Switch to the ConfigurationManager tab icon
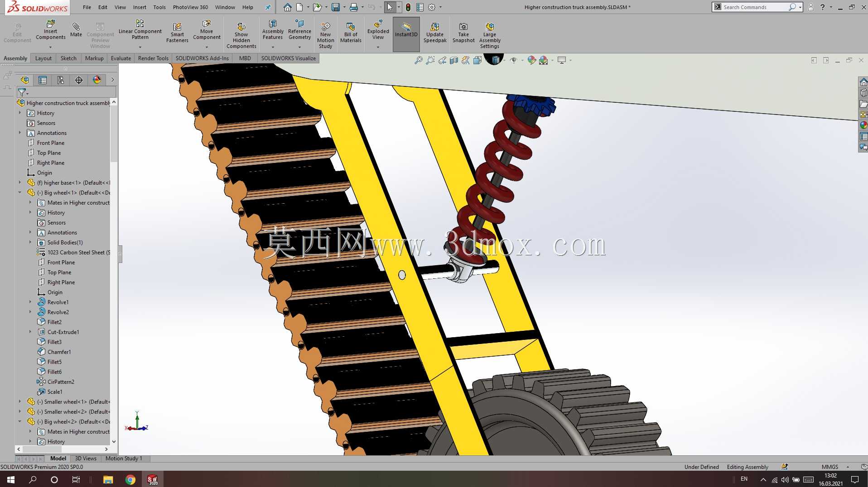Screen dimensions: 868x487 click(x=61, y=80)
